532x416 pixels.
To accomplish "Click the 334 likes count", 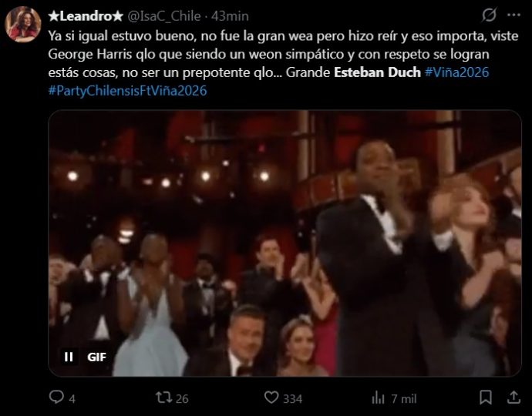I will tap(292, 399).
